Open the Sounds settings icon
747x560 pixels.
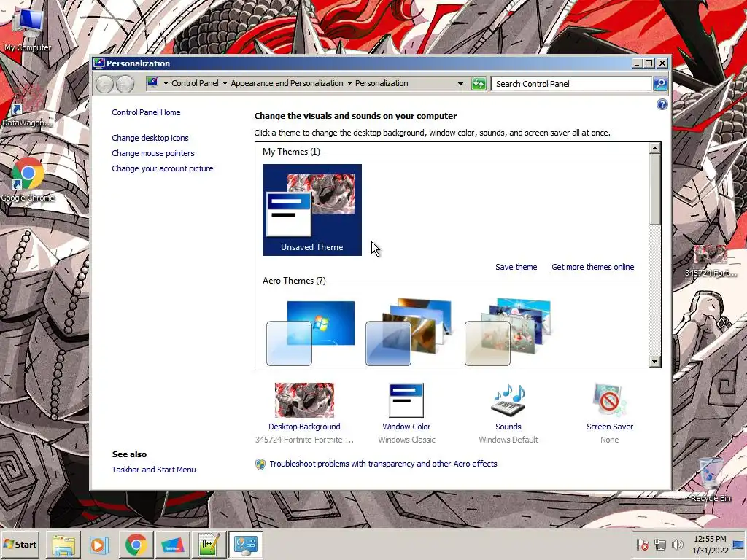pyautogui.click(x=508, y=400)
